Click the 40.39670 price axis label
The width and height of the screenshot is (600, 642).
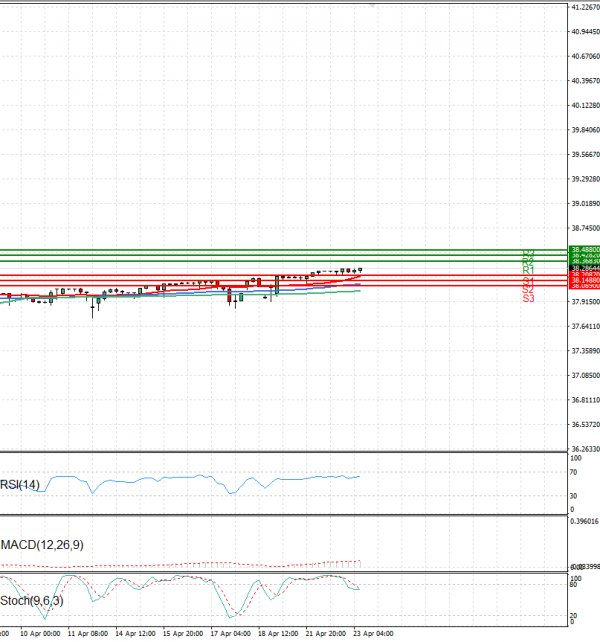click(586, 81)
